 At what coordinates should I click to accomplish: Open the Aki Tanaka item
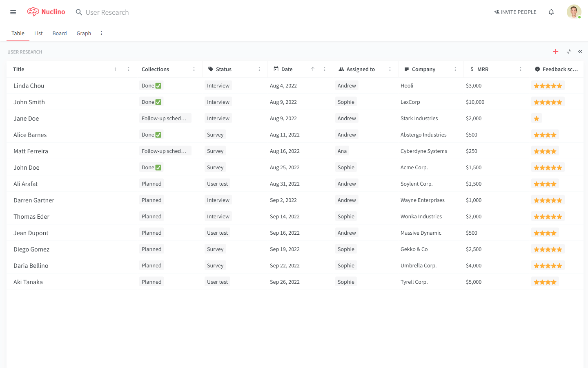click(28, 282)
